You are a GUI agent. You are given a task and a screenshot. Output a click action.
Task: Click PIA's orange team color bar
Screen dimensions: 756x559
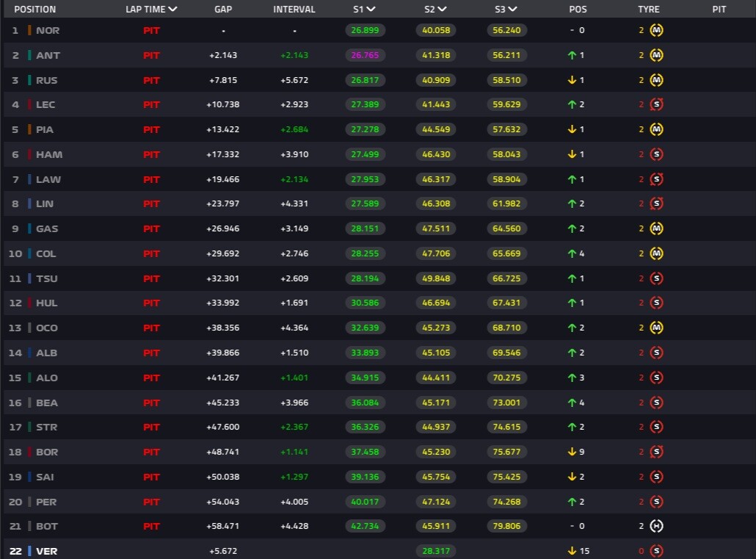(29, 129)
